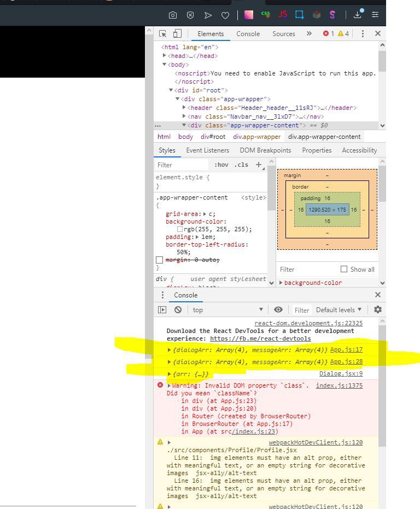Viewport: 420px width, 509px height.
Task: Switch to the Sources tab
Action: click(x=284, y=34)
